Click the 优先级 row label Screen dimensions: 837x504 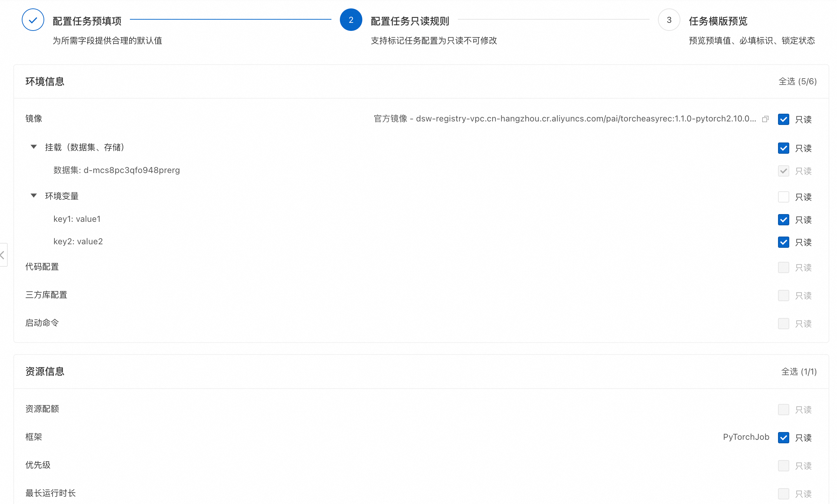(x=38, y=465)
